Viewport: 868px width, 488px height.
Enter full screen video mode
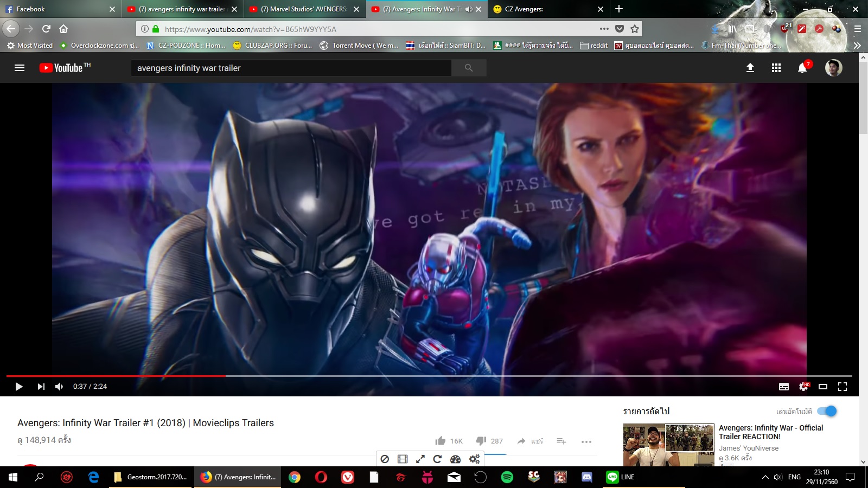coord(843,387)
